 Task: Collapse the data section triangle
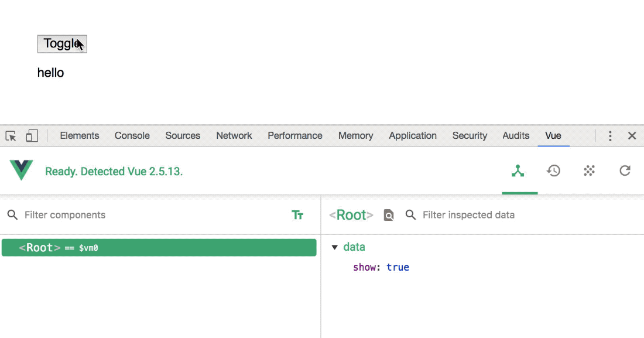[335, 247]
